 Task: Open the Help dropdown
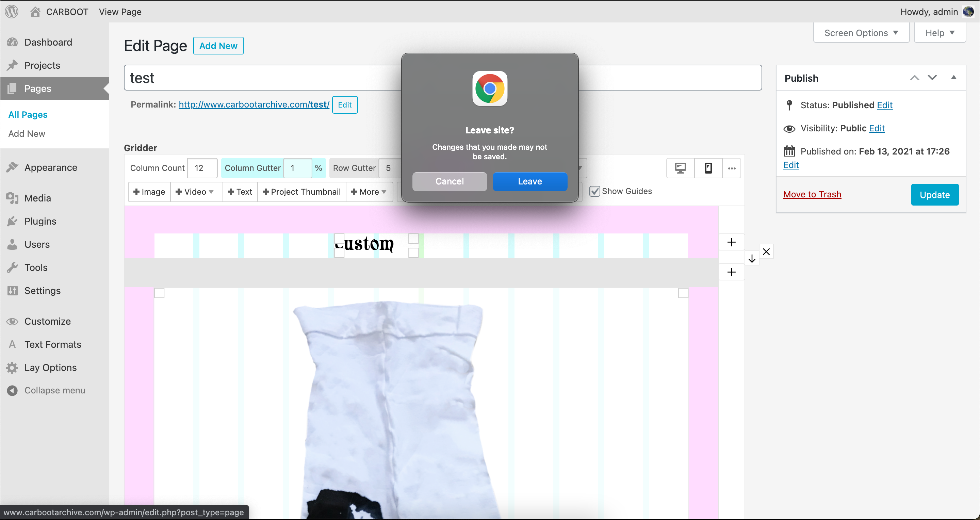(x=939, y=33)
